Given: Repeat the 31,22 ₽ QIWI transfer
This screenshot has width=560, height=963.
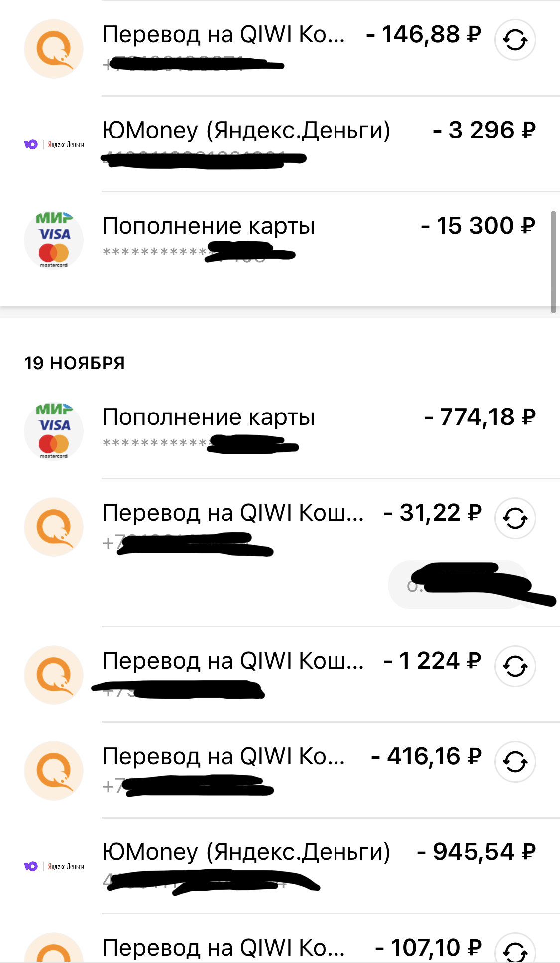Looking at the screenshot, I should 515,518.
